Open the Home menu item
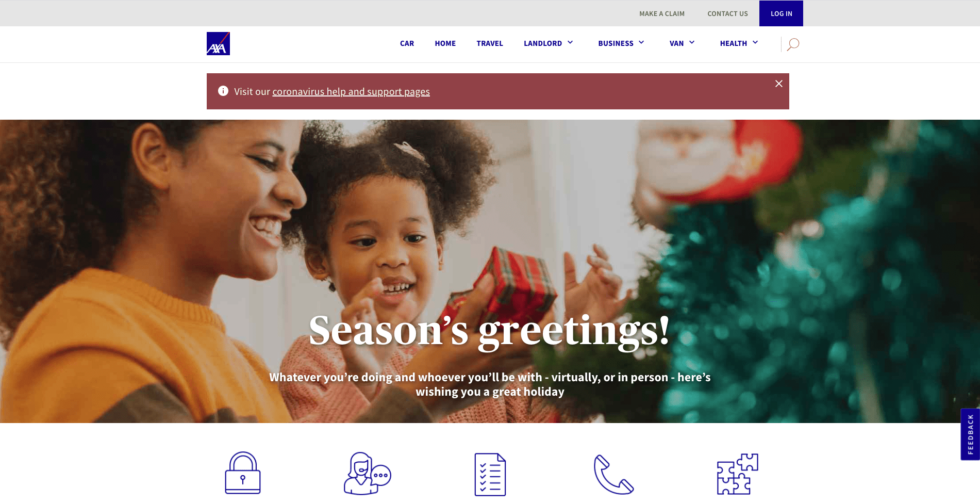The width and height of the screenshot is (980, 503). pos(445,43)
